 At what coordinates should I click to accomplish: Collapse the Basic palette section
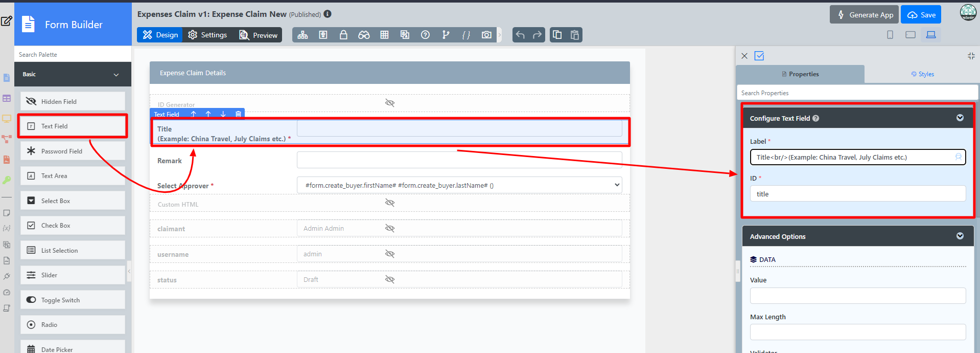tap(116, 75)
